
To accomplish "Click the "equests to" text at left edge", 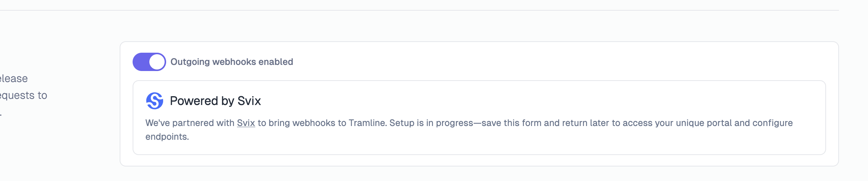I will 23,95.
